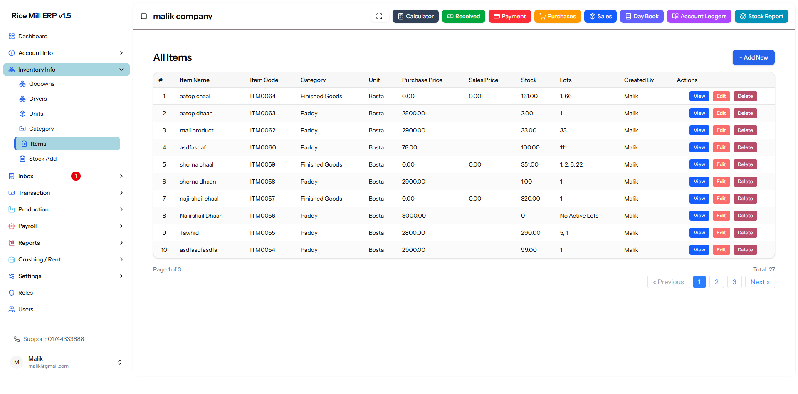Open the Stock Add icon in sidebar
Viewport: 798px width, 394px height.
[x=22, y=159]
